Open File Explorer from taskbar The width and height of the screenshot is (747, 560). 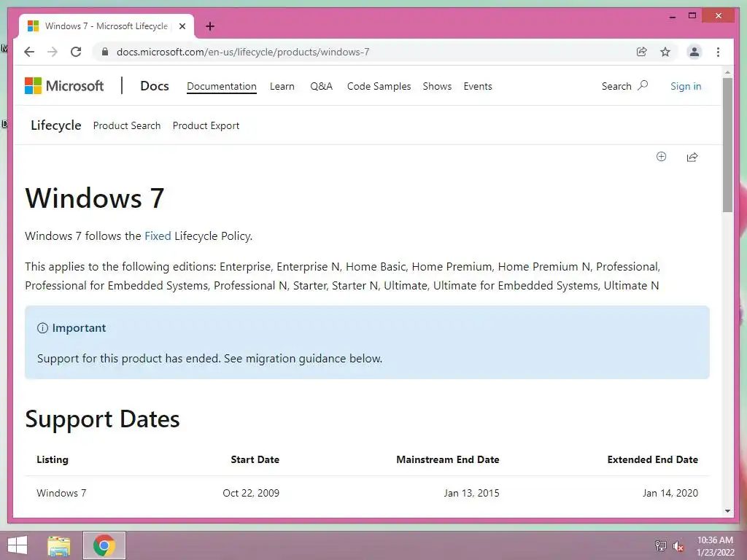tap(59, 545)
